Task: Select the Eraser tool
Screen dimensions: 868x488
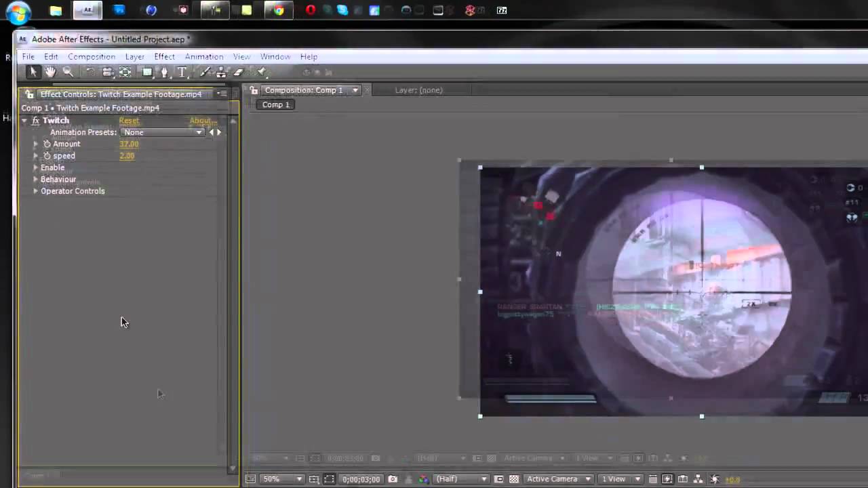Action: tap(238, 72)
